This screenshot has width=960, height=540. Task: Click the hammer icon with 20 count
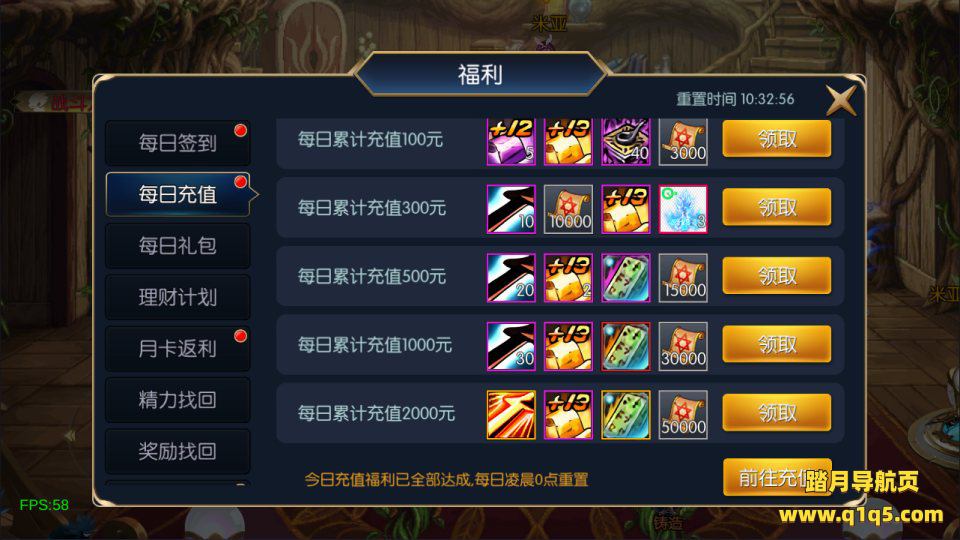click(511, 278)
